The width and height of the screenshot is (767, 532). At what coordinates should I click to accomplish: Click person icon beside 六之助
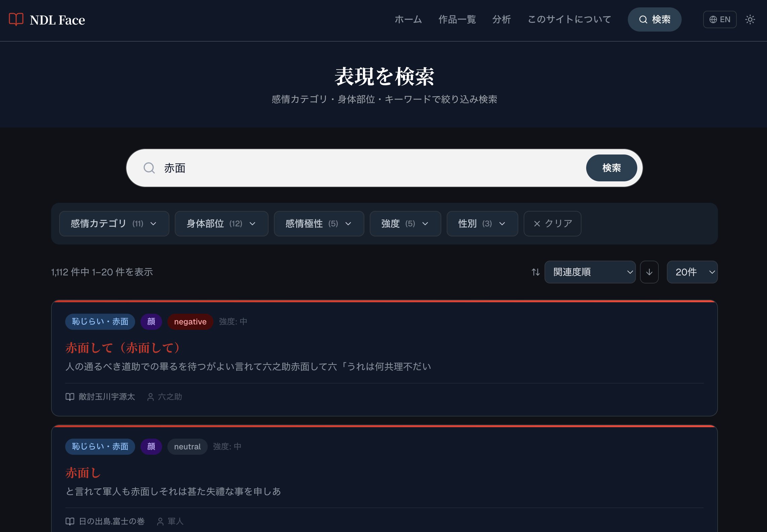click(151, 397)
